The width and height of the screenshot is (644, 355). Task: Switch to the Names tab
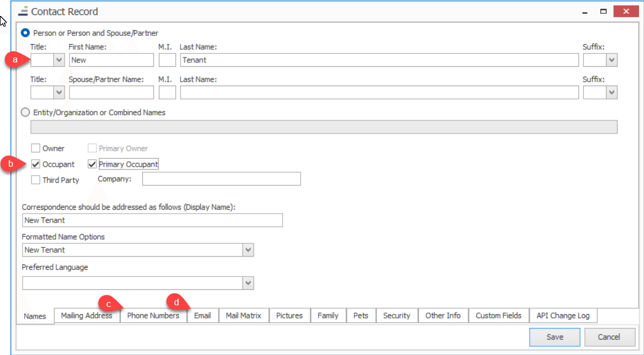(x=35, y=316)
